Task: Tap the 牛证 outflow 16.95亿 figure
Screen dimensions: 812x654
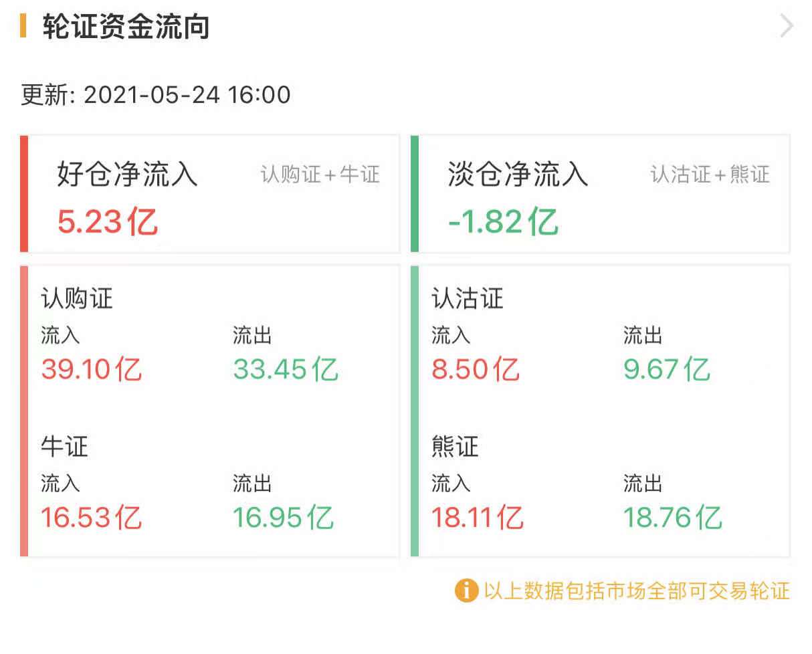Action: (x=283, y=518)
